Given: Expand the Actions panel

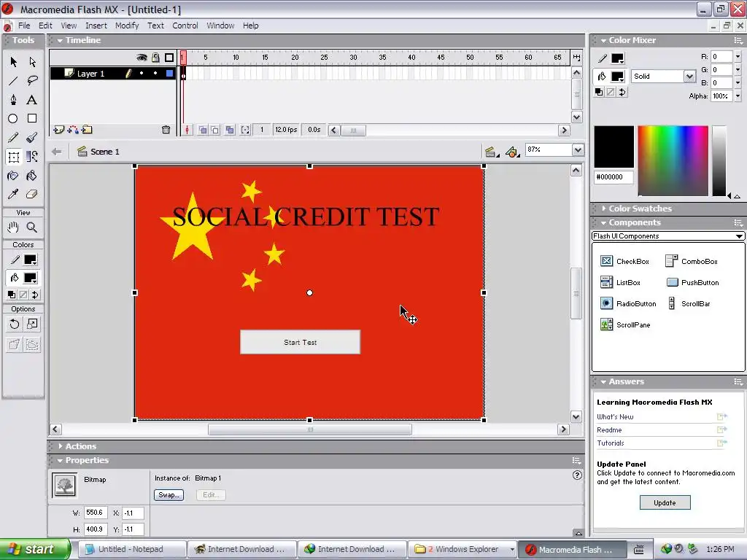Looking at the screenshot, I should [60, 446].
